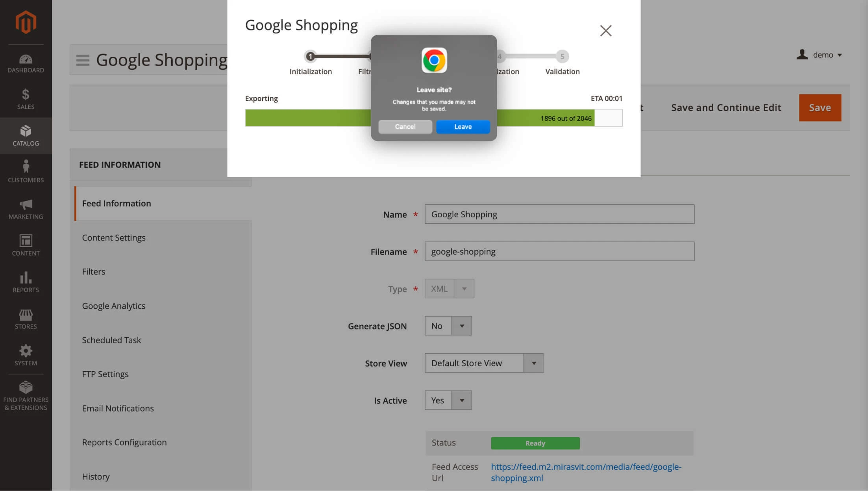
Task: Open the Marketing section
Action: 25,209
